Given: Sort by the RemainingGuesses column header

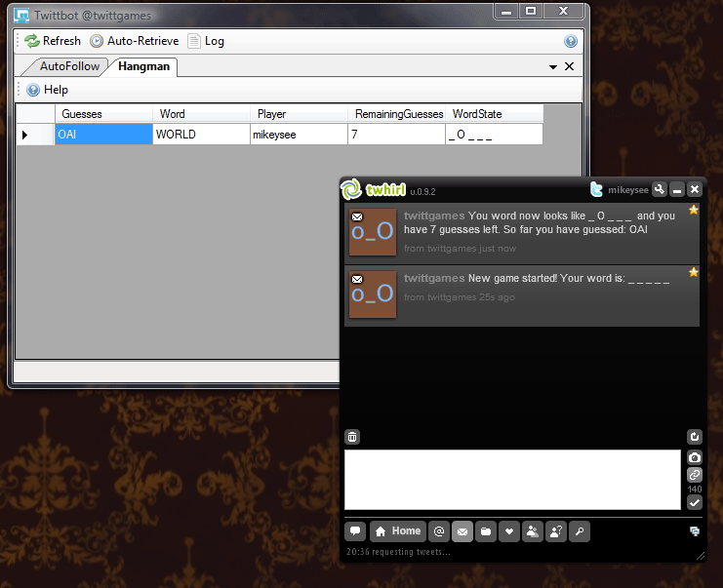Looking at the screenshot, I should pos(397,114).
